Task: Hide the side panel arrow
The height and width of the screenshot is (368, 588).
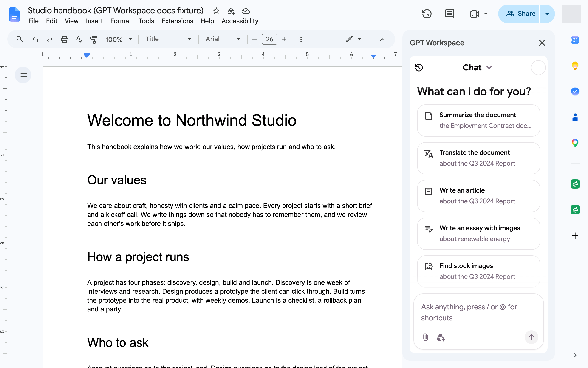Action: (x=575, y=355)
